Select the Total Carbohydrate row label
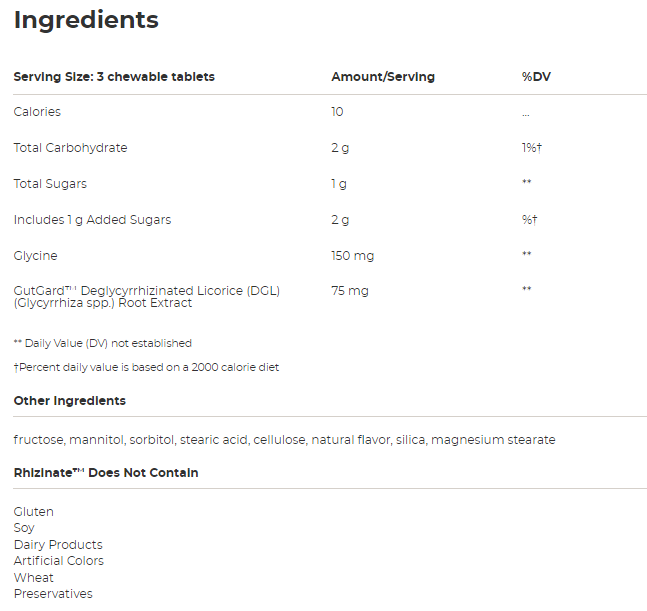Screen dimensions: 647x611 [x=70, y=148]
